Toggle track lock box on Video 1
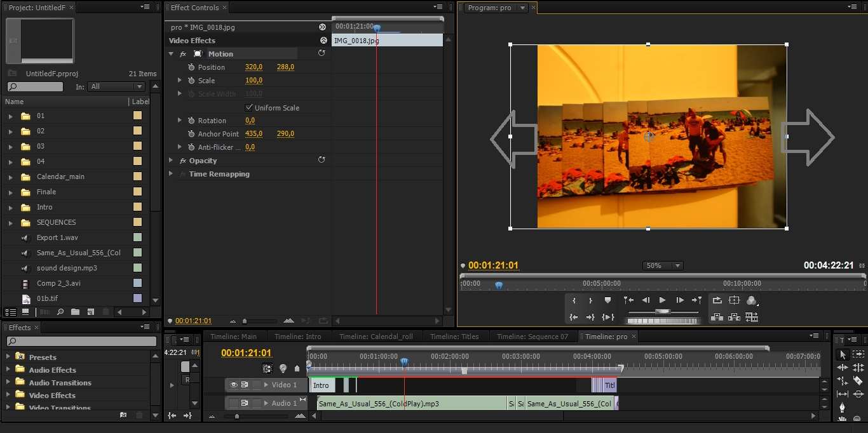Image resolution: width=868 pixels, height=433 pixels. pyautogui.click(x=257, y=385)
